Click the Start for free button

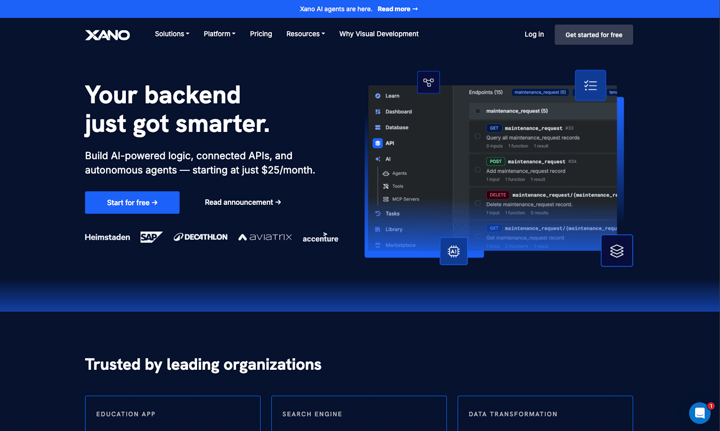(132, 203)
